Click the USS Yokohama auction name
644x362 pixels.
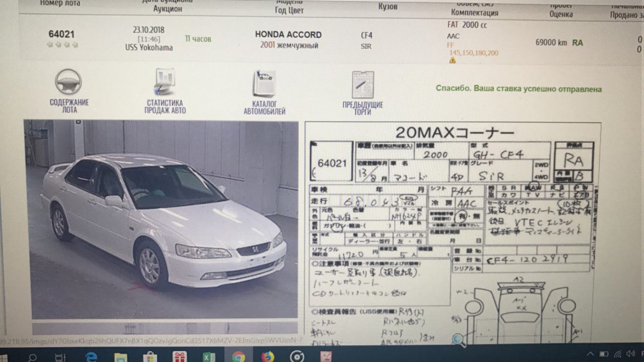click(149, 48)
